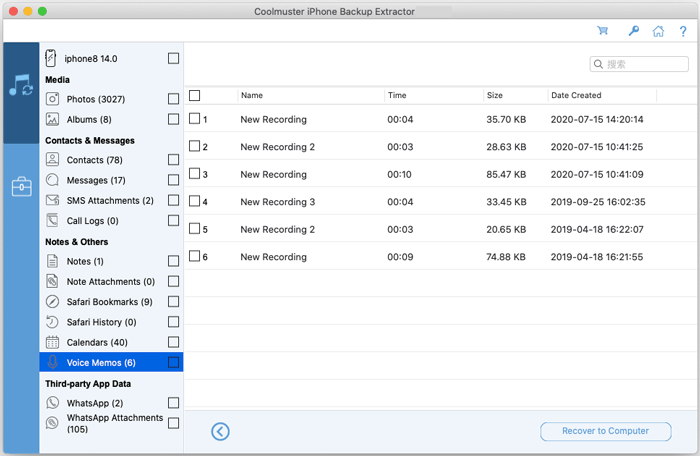Select the New Recording 3 row name
Image resolution: width=700 pixels, height=456 pixels.
[x=278, y=202]
